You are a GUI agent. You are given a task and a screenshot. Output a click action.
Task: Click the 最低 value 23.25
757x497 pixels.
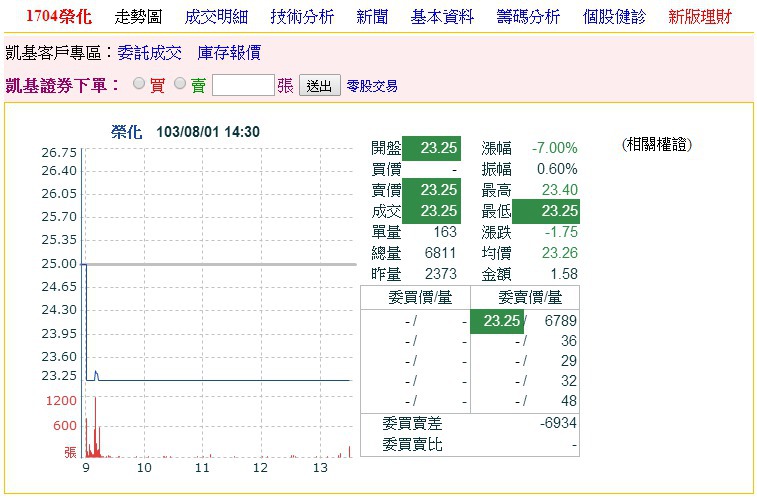click(x=546, y=212)
